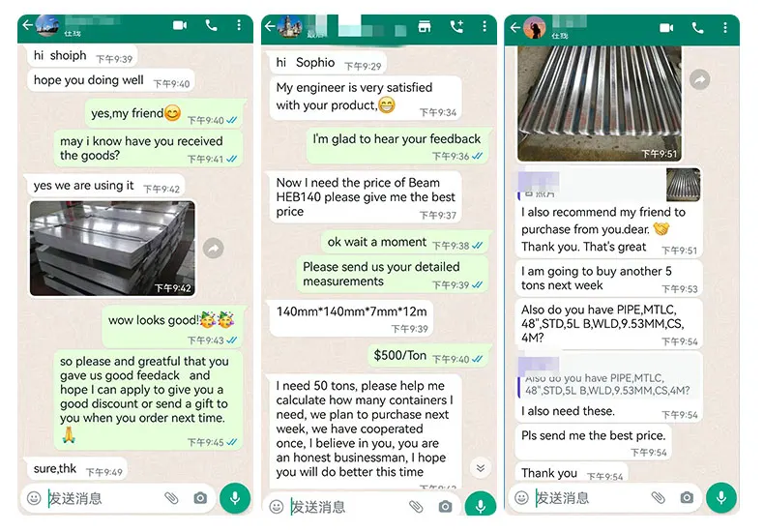
Task: Open contact profile picture in right chat
Action: [535, 28]
